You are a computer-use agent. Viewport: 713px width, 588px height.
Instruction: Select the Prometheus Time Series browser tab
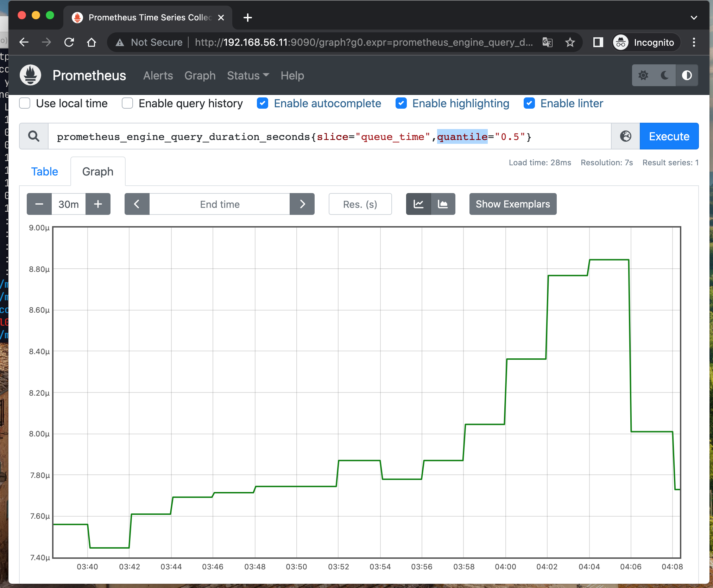(148, 18)
